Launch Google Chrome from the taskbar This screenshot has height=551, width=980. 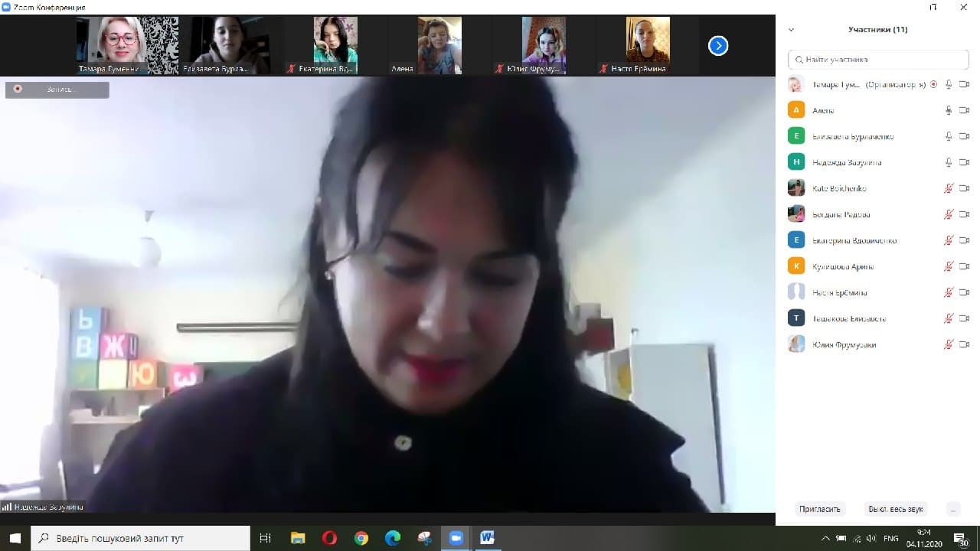(361, 538)
